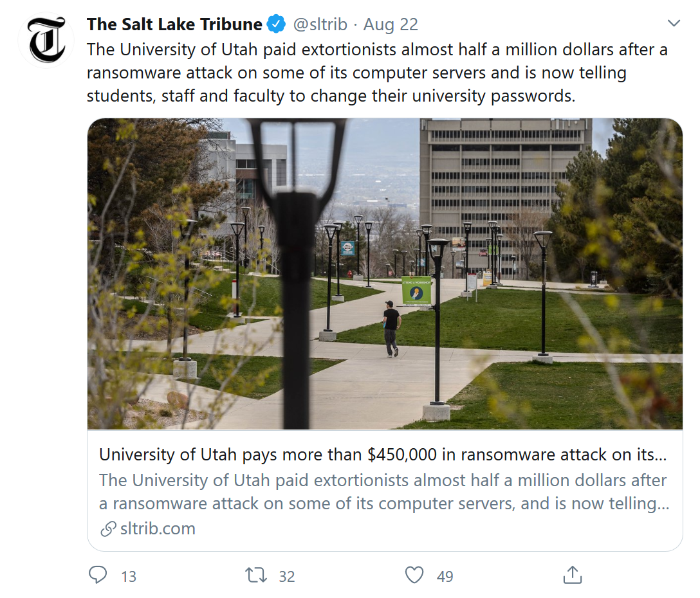Open the share tweet upload icon
The image size is (700, 598).
point(572,575)
